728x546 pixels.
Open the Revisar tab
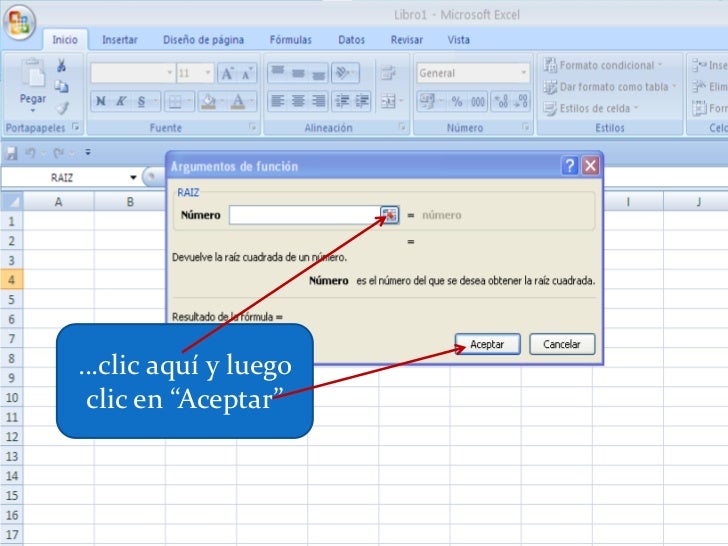click(x=407, y=40)
